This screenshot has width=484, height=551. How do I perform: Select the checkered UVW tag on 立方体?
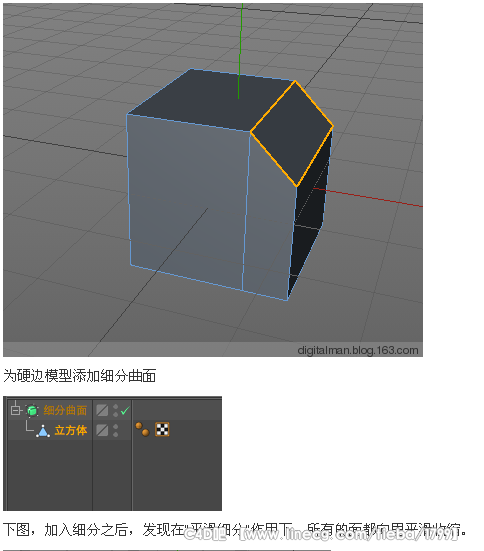[x=162, y=429]
